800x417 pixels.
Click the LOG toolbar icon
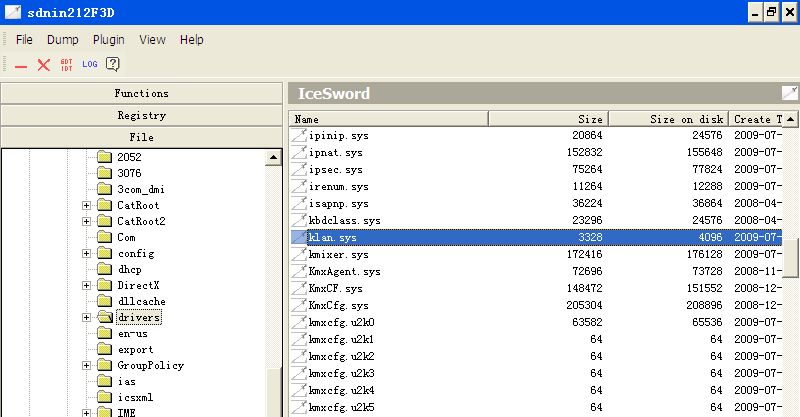(90, 65)
